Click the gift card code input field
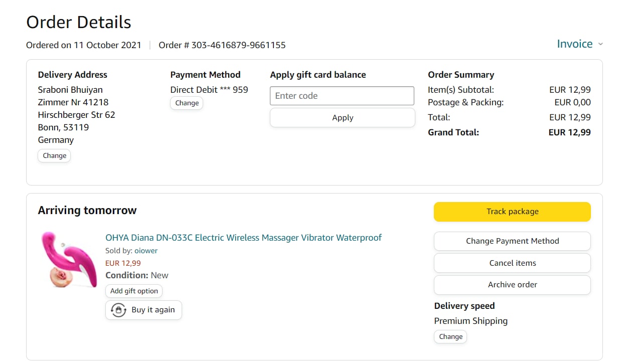This screenshot has width=628, height=364. [342, 96]
